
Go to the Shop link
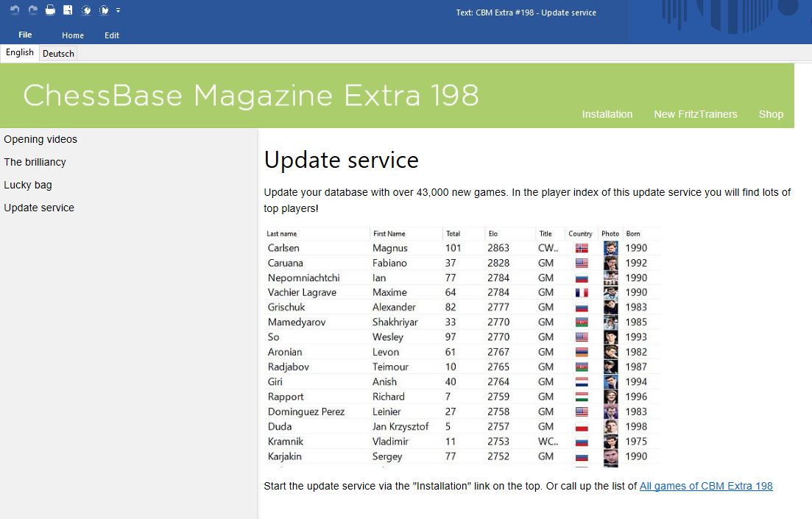point(771,114)
